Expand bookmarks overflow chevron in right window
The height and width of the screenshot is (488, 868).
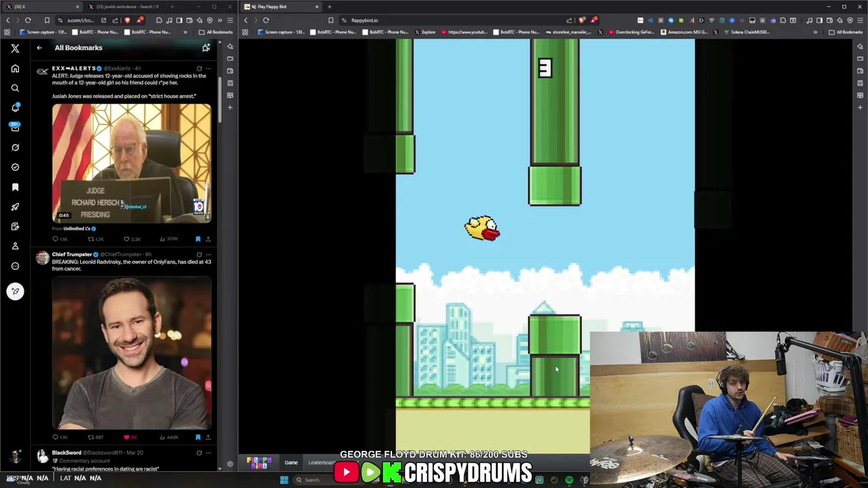point(815,32)
